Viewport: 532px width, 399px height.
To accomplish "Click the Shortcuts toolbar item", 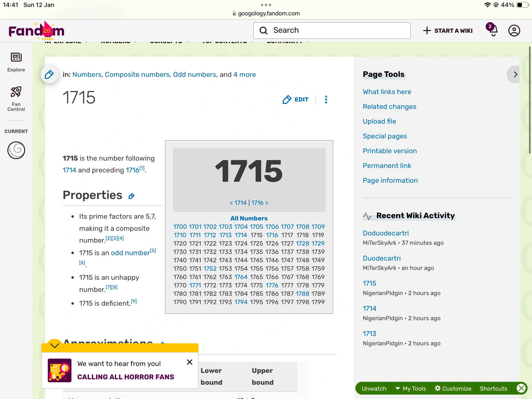I will point(493,388).
